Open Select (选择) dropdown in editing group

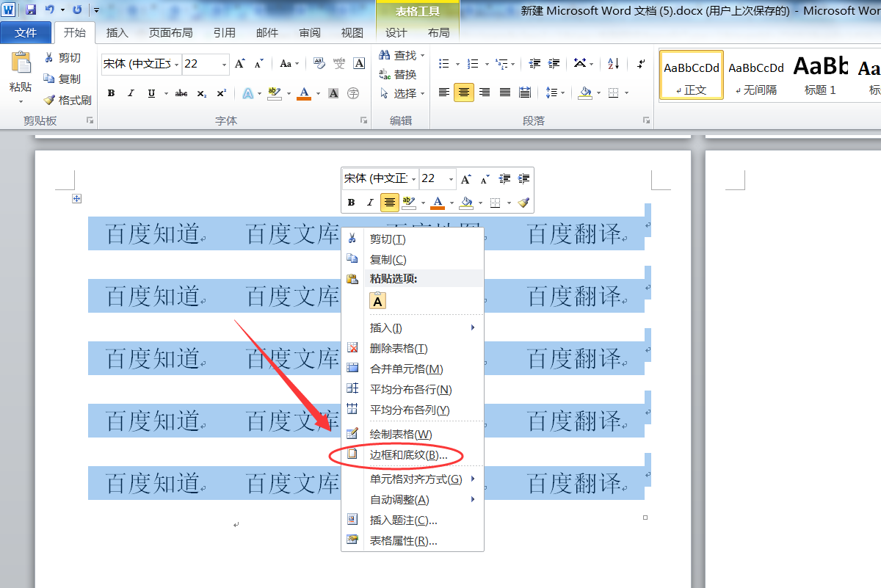tap(403, 93)
